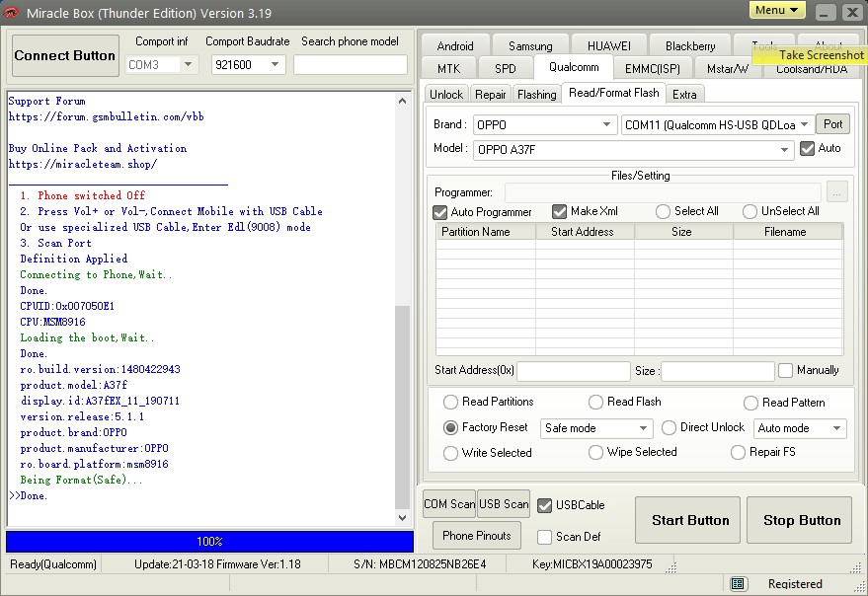Click the Start Address(0x) input field
This screenshot has height=596, width=868.
(574, 371)
